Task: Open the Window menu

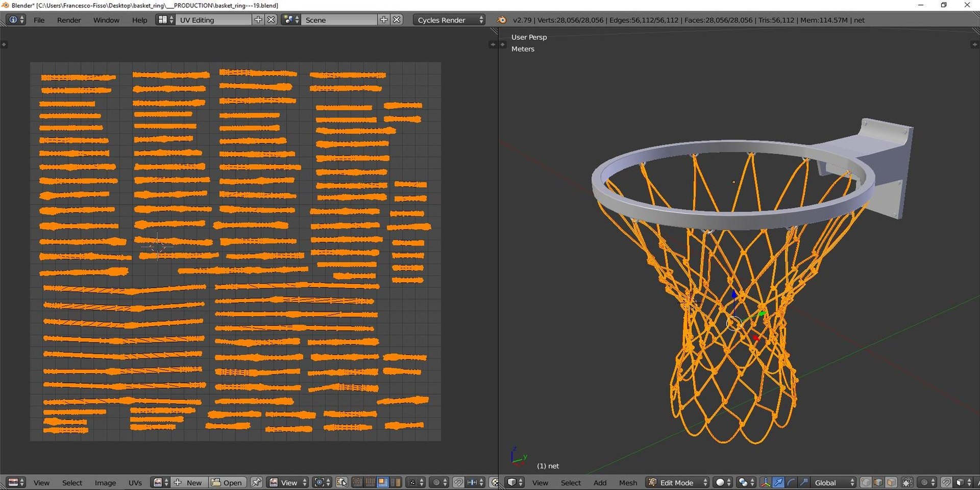Action: click(x=106, y=20)
